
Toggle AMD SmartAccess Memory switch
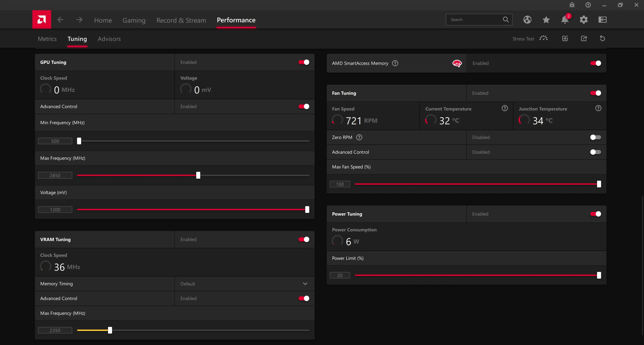pos(596,63)
